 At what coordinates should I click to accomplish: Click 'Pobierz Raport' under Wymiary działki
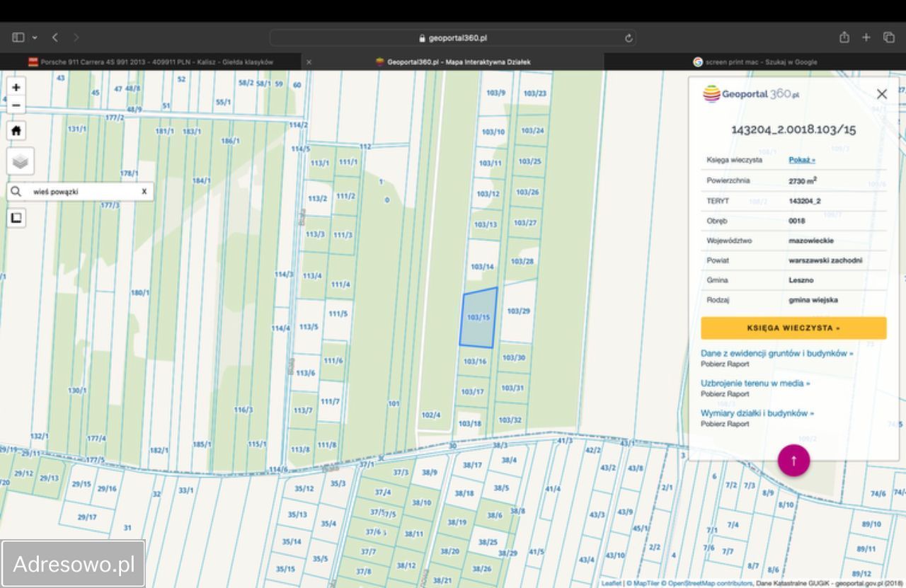(x=725, y=423)
